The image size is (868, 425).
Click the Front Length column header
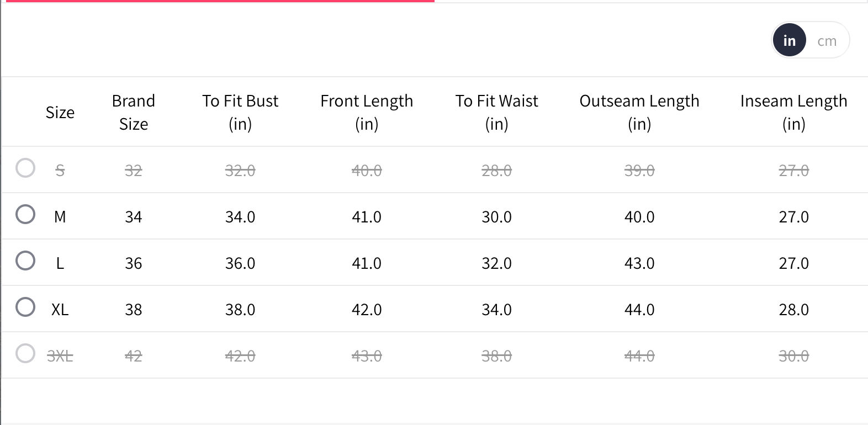367,112
